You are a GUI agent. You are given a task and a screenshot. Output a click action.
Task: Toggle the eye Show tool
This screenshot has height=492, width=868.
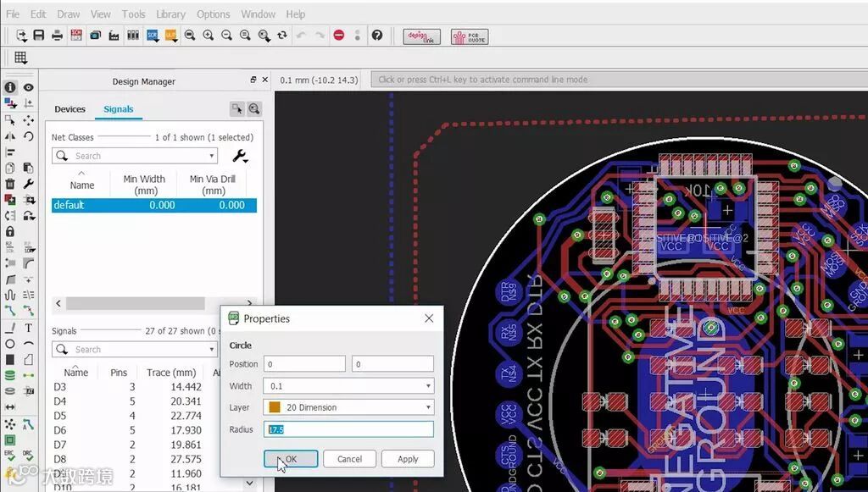coord(28,87)
